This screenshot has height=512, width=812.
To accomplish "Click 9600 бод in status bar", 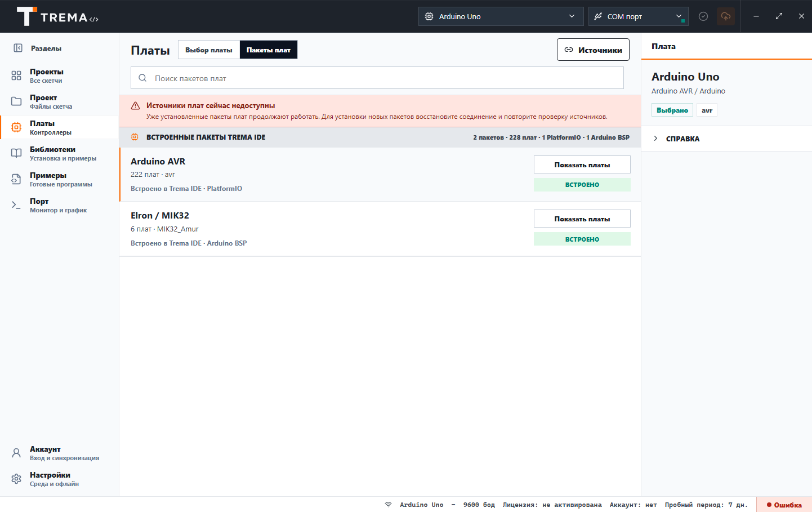I will coord(479,505).
